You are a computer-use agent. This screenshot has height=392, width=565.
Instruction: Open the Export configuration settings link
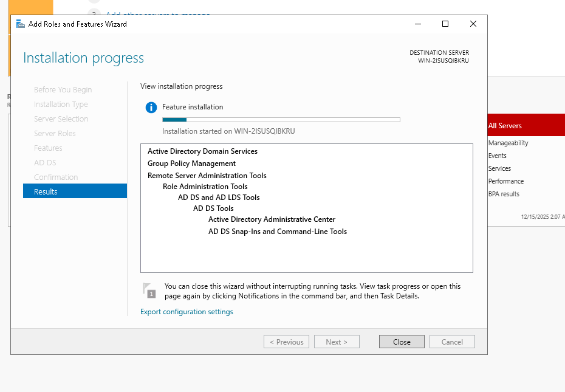(187, 312)
